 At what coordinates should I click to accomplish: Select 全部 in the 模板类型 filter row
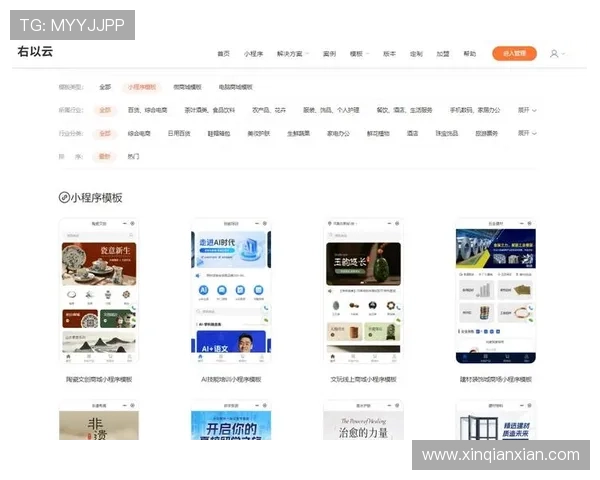105,87
